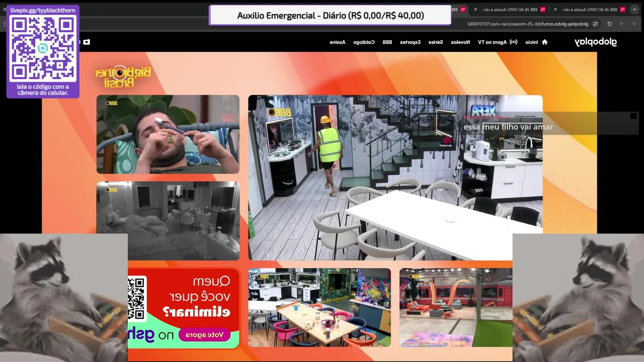Open the browser three-dot menu

[5, 24]
